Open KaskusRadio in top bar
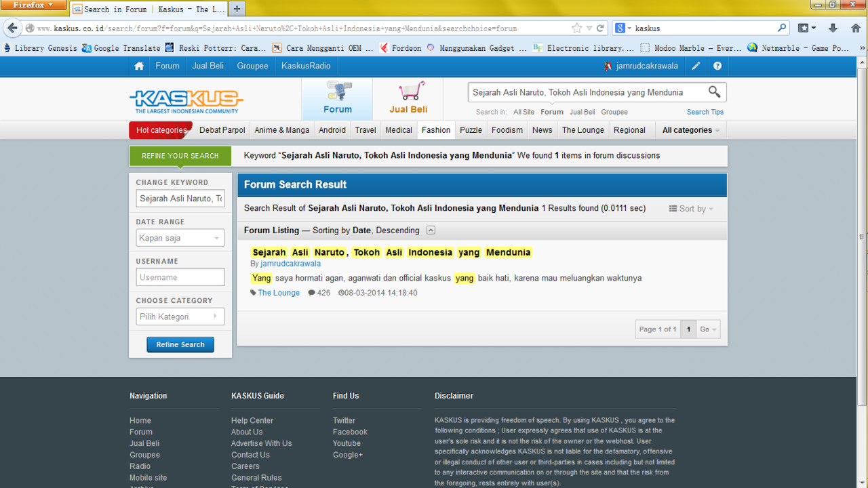This screenshot has width=868, height=488. click(306, 66)
